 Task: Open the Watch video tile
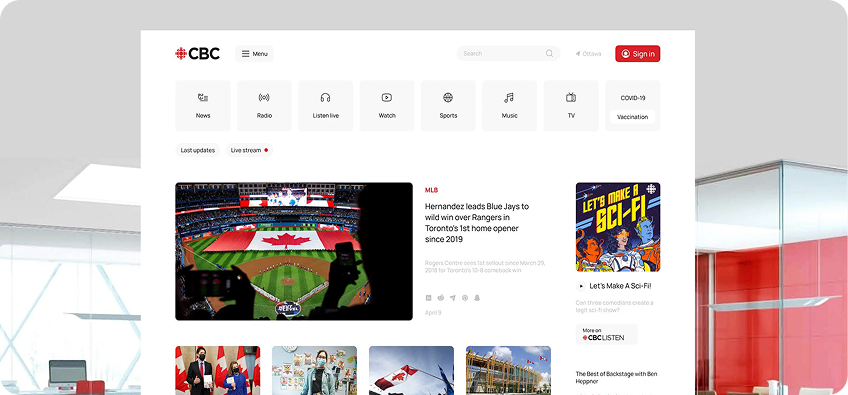point(387,106)
